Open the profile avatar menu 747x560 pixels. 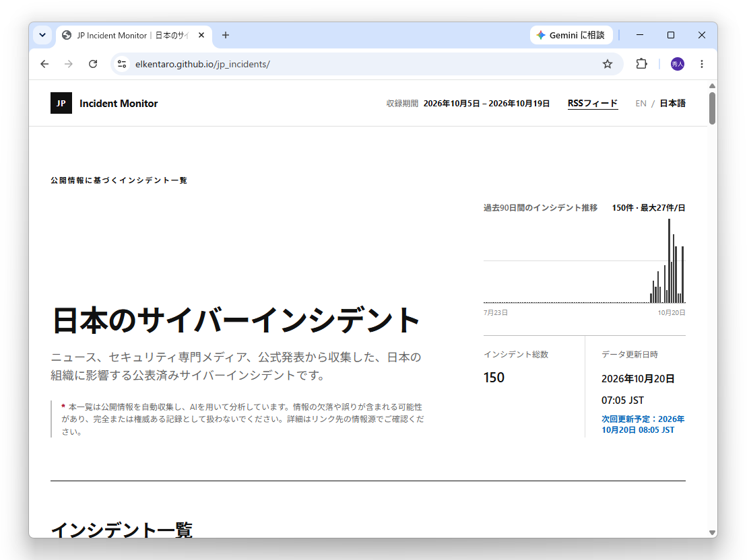pyautogui.click(x=678, y=64)
